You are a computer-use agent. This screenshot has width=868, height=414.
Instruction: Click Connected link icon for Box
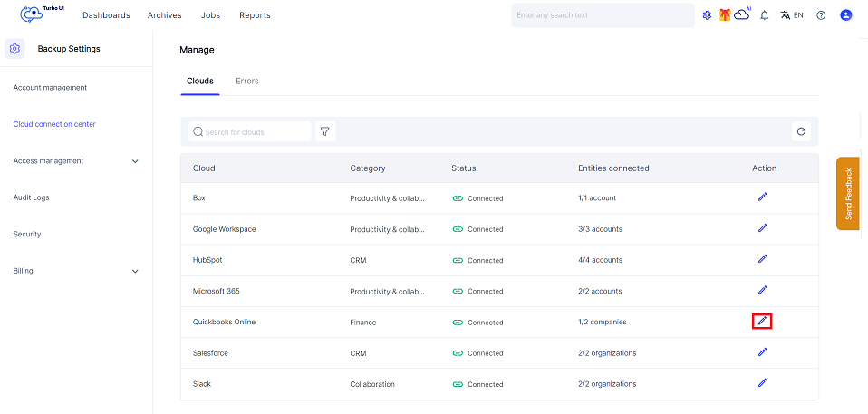tap(458, 198)
